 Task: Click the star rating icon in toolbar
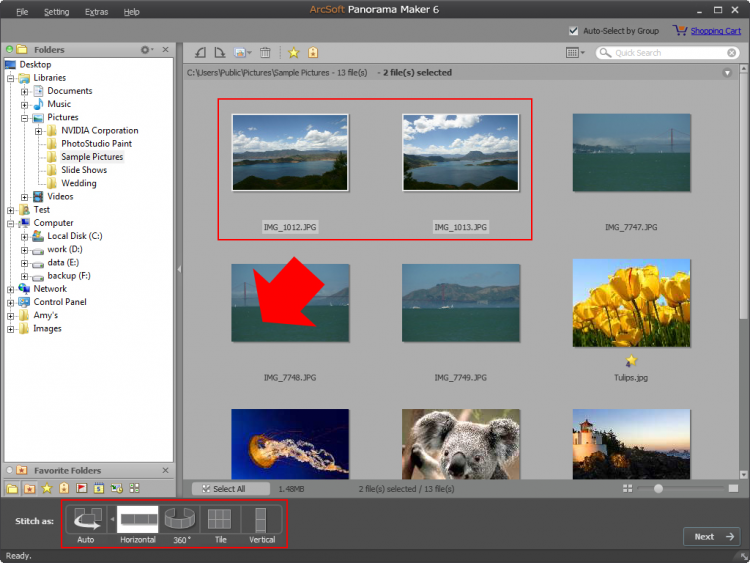[x=293, y=52]
